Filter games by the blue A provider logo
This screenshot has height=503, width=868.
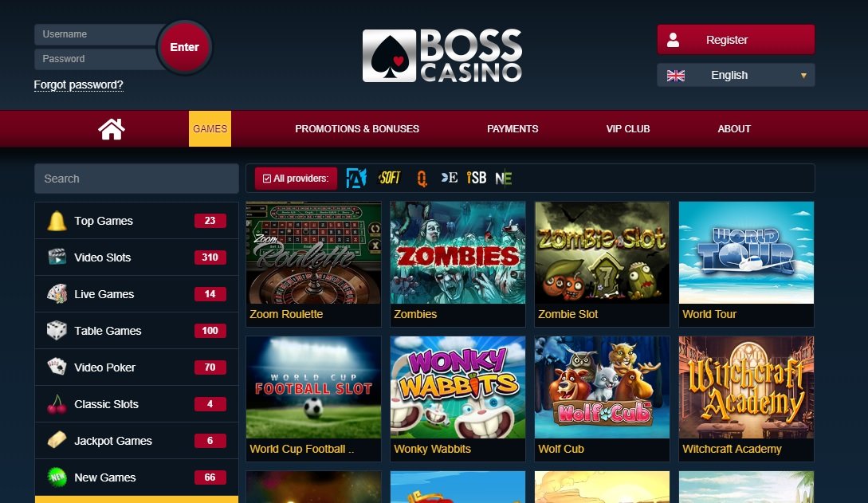[x=356, y=179]
